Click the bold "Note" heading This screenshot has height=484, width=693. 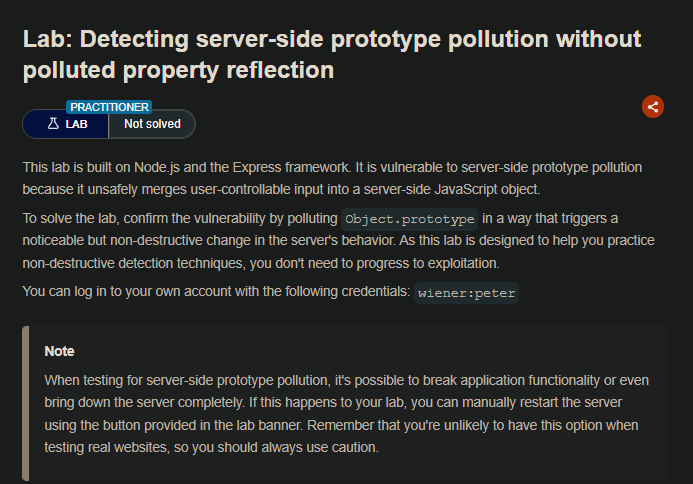tap(60, 351)
